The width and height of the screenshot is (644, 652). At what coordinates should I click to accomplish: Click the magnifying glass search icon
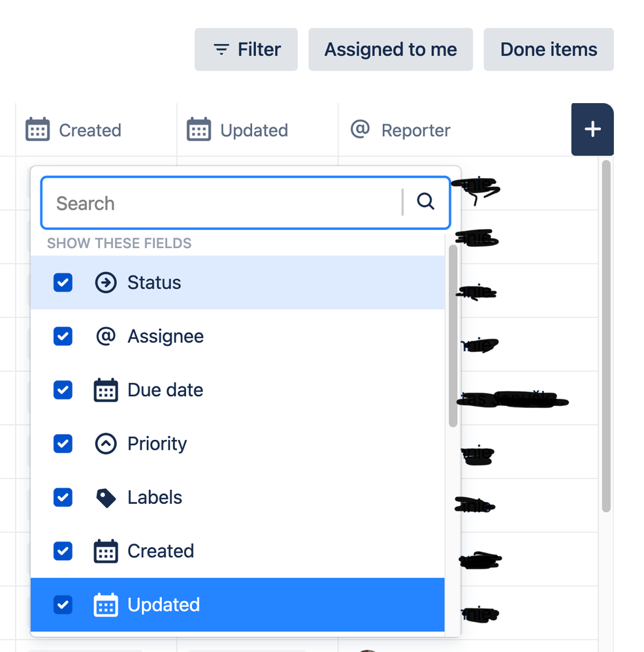tap(426, 202)
